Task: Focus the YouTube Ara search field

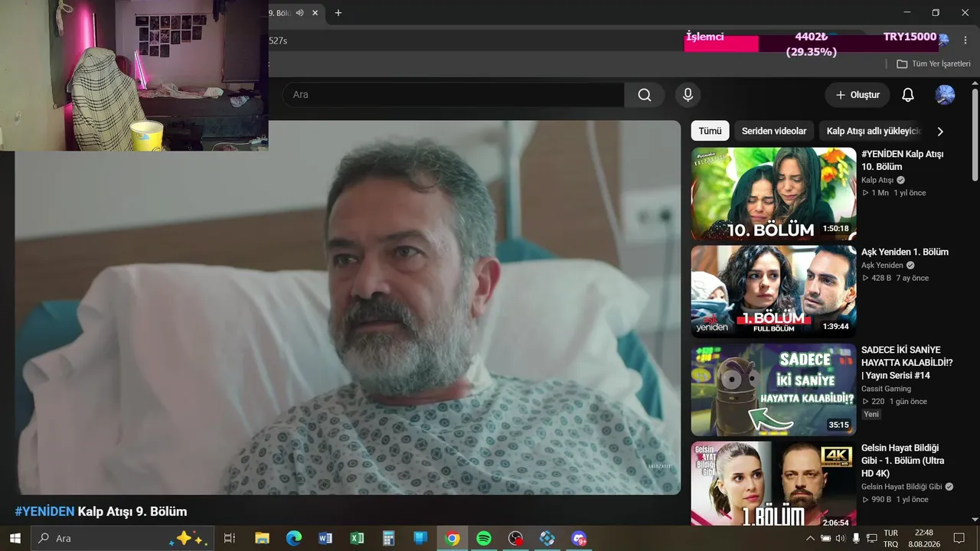Action: coord(453,95)
